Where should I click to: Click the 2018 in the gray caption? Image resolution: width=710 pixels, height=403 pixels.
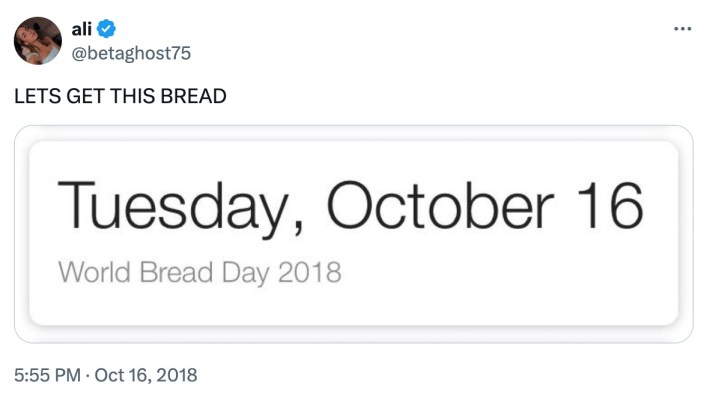pyautogui.click(x=308, y=271)
